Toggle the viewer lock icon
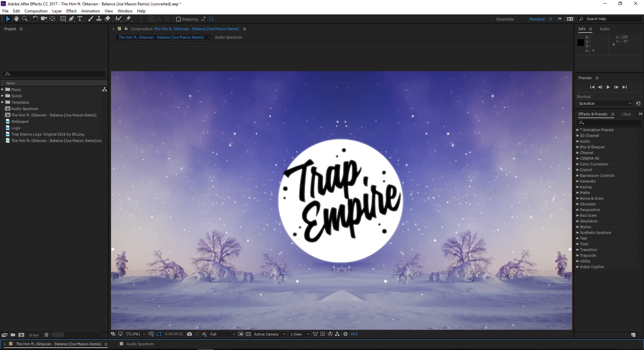The width and height of the screenshot is (644, 350). [x=126, y=29]
